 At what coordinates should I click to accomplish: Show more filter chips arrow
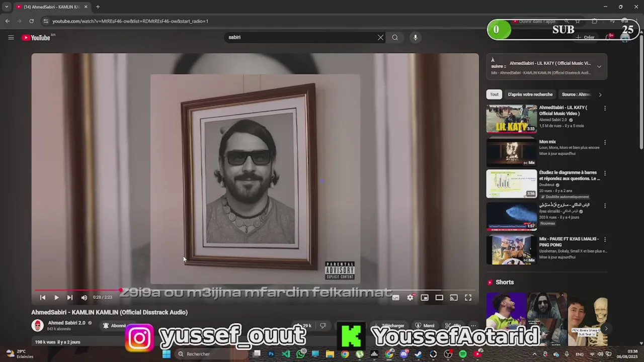600,95
